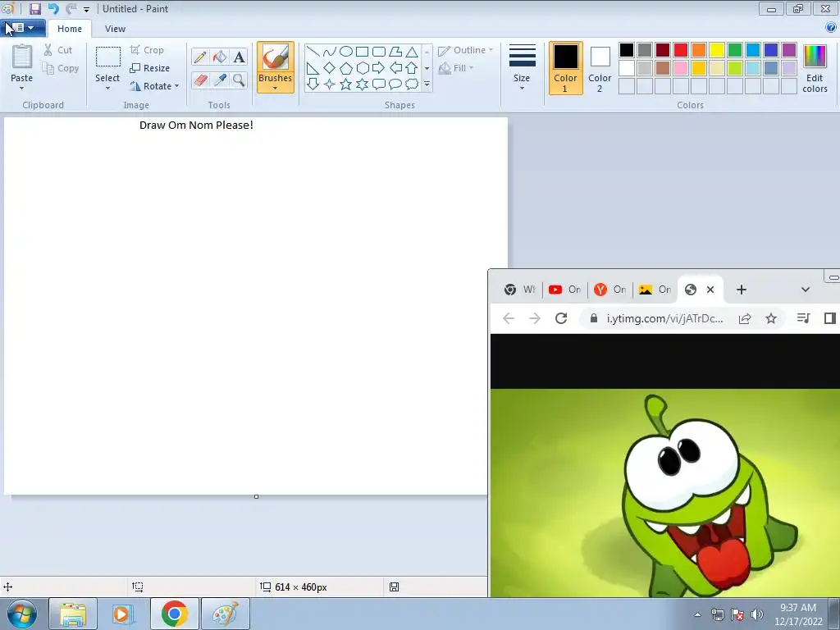Pick the yellow color swatch
Screen dimensions: 840x630
(x=717, y=50)
